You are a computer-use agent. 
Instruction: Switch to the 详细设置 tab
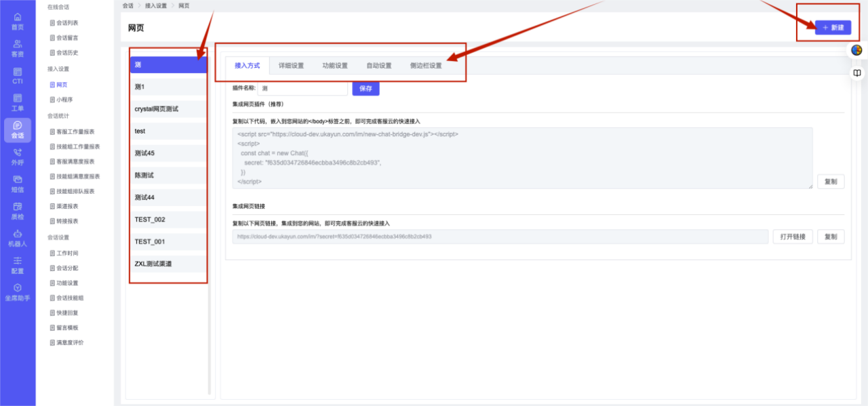tap(291, 66)
